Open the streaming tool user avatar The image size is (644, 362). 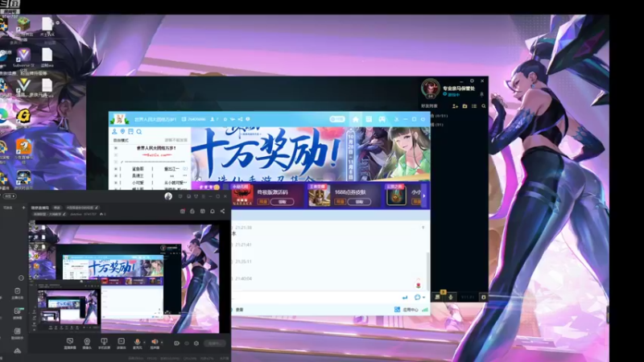tap(168, 196)
